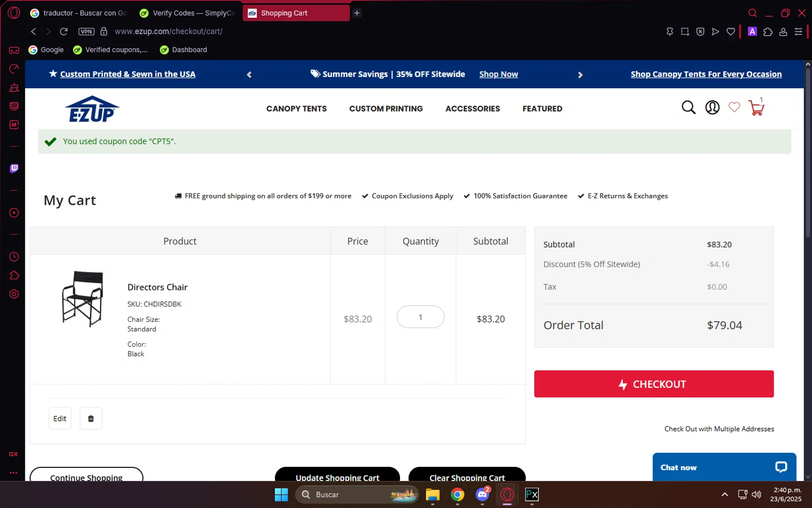Screen dimensions: 812x508
Task: Reload the page in browser toolbar
Action: [x=63, y=31]
